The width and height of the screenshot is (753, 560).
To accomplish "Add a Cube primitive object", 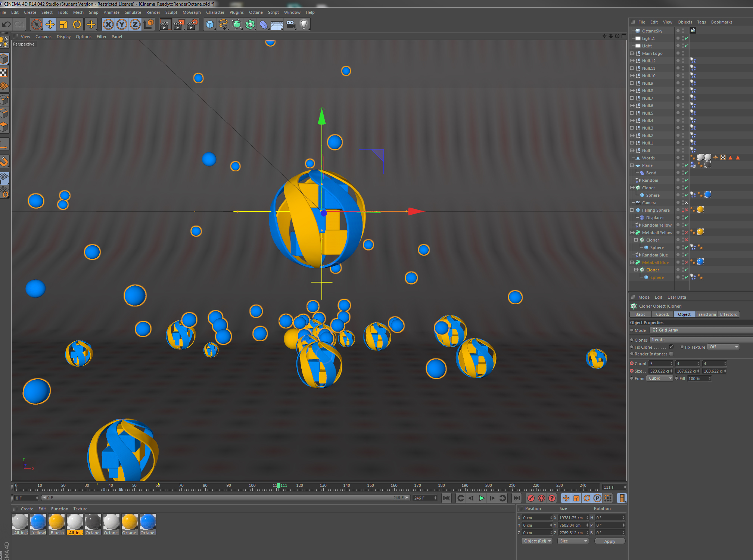I will click(210, 25).
